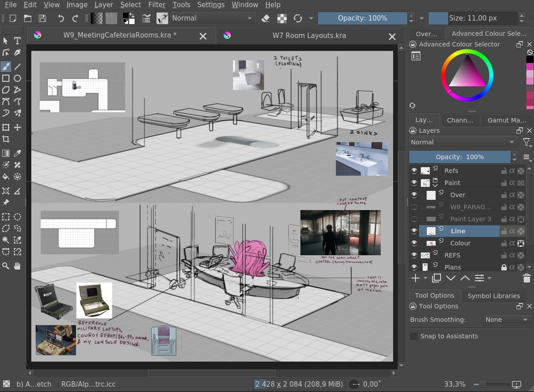Open layers docker hamburger options menu

[x=527, y=157]
